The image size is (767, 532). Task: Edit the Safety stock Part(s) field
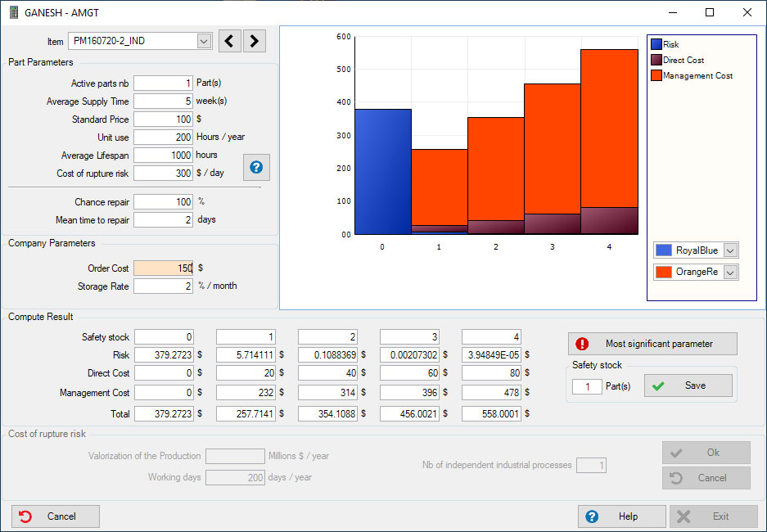tap(587, 385)
